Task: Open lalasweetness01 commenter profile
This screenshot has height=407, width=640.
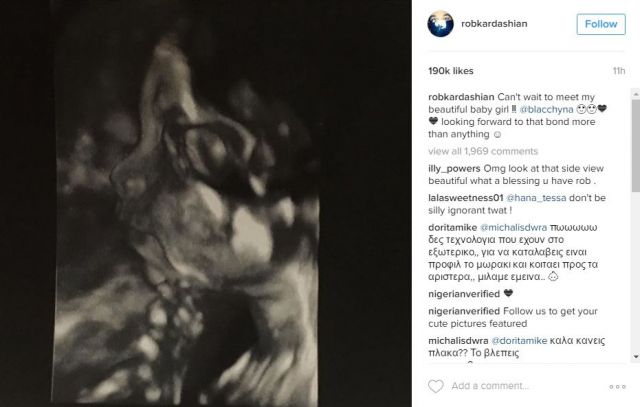Action: coord(466,198)
